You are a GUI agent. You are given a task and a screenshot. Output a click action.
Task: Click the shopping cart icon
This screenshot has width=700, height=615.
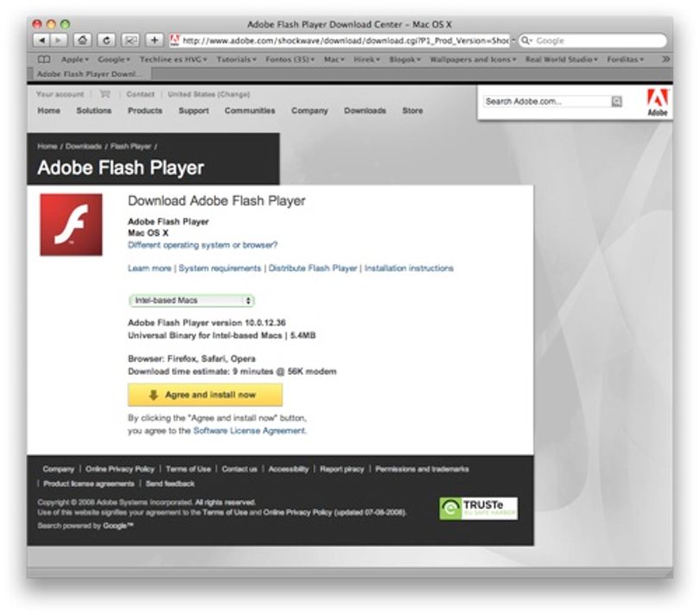[x=105, y=94]
